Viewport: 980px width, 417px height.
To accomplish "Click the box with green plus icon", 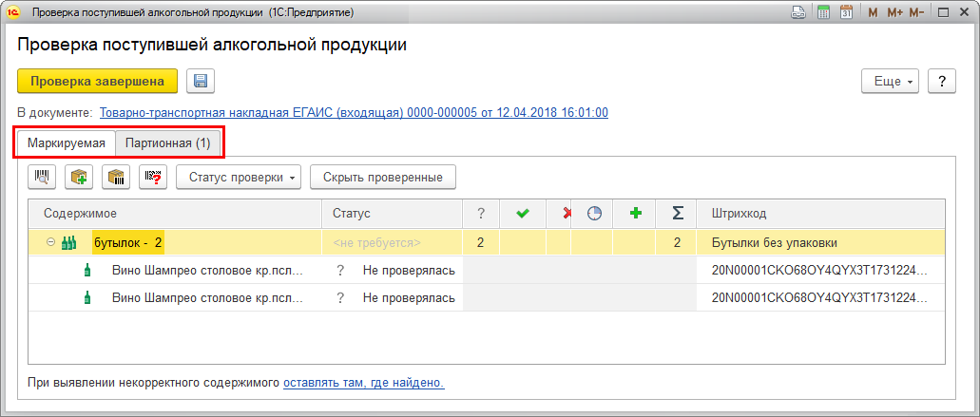I will click(79, 177).
